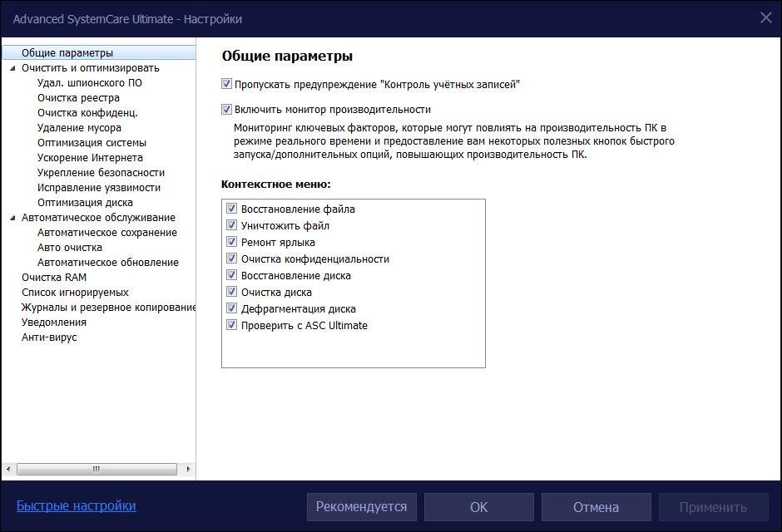Confirm settings with OK button

coord(479,507)
